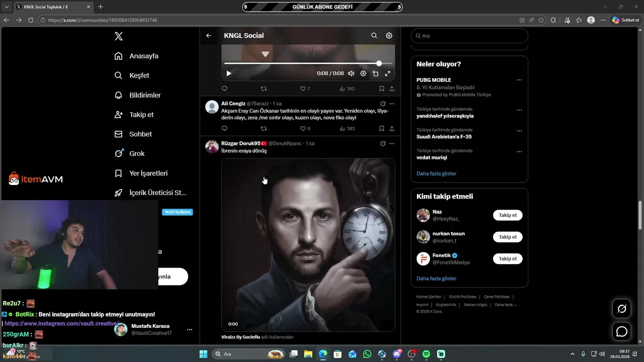Open Grok icon on Rüzgar Doruk95's post
The image size is (644, 362).
383,143
